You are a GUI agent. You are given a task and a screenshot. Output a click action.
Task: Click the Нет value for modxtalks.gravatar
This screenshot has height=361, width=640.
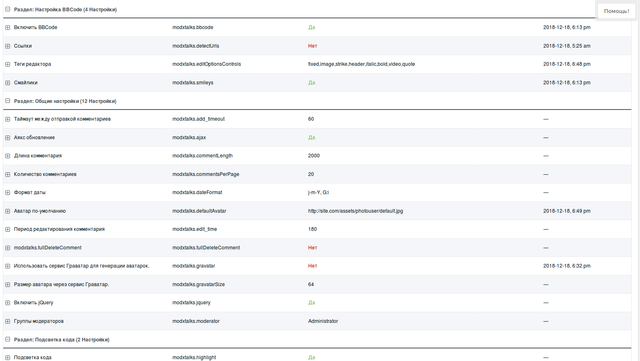(x=312, y=266)
